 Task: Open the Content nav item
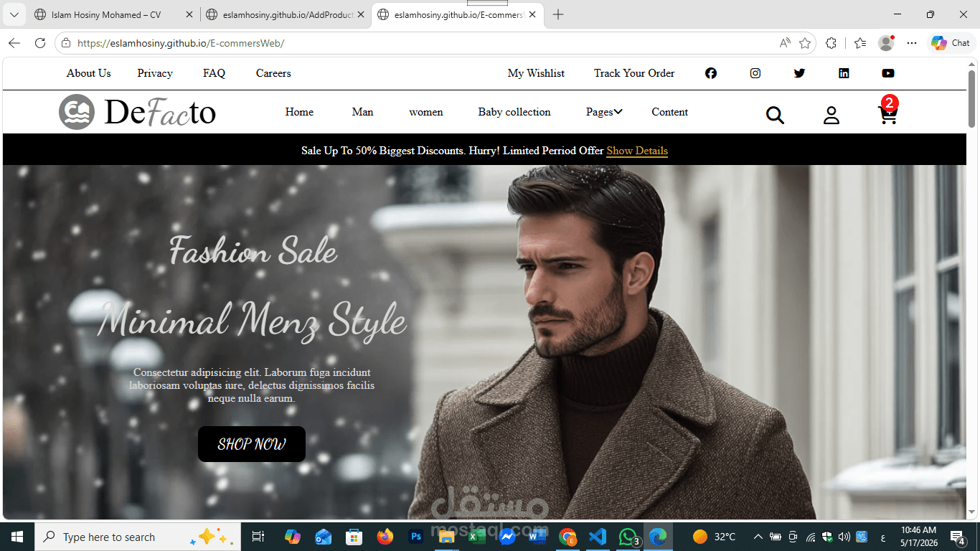670,112
